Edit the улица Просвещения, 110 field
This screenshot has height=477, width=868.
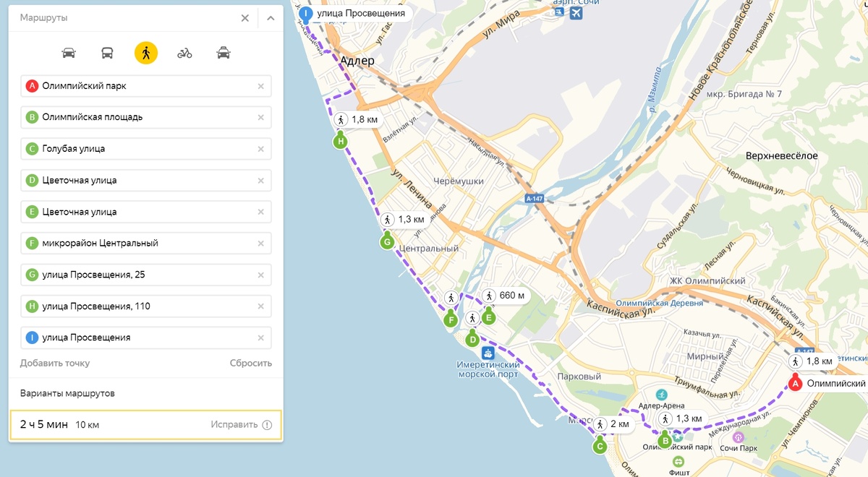(146, 306)
